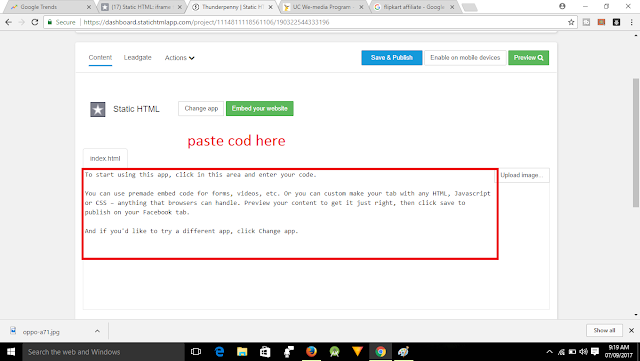Open the yellow triangle taskbar app

tap(358, 352)
